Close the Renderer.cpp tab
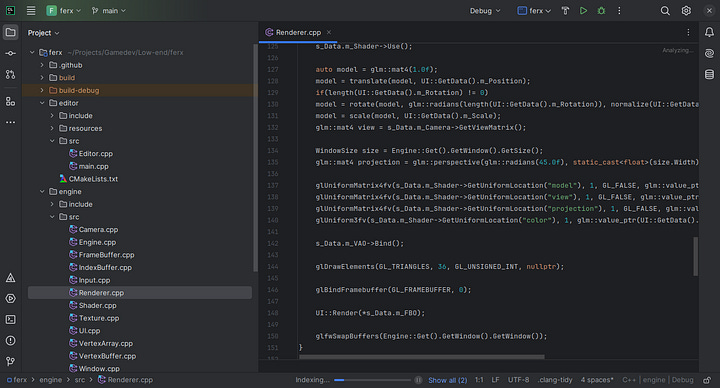720x388 pixels. [329, 32]
